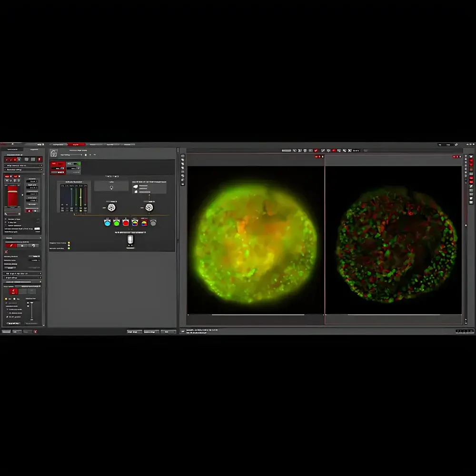Viewport: 476px width, 476px height.
Task: Select the highlighted multicolor filter cube
Action: click(x=144, y=223)
